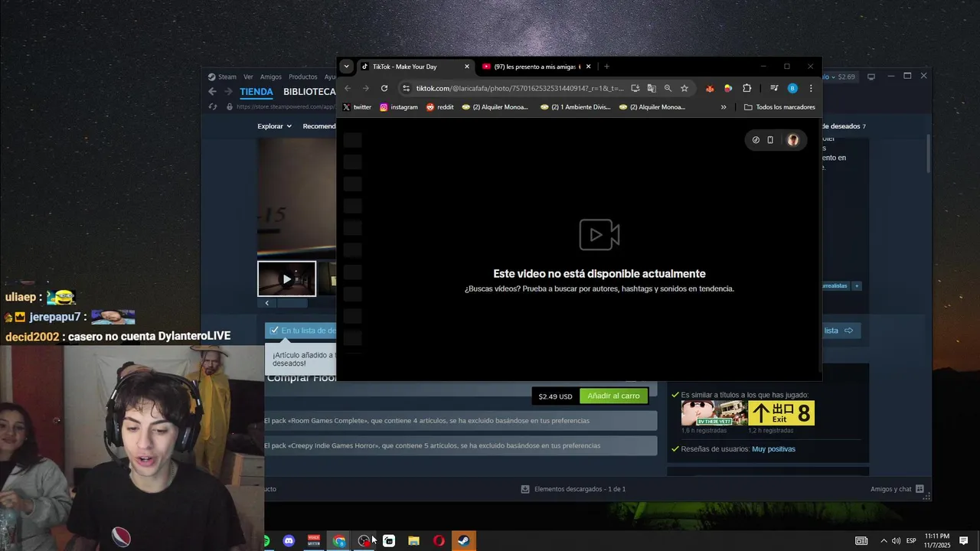Show more bookmarks with the double chevron
This screenshot has height=551, width=980.
724,107
